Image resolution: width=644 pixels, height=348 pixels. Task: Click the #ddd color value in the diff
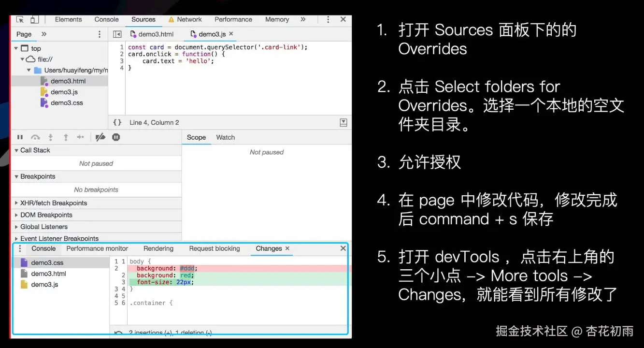pyautogui.click(x=187, y=268)
